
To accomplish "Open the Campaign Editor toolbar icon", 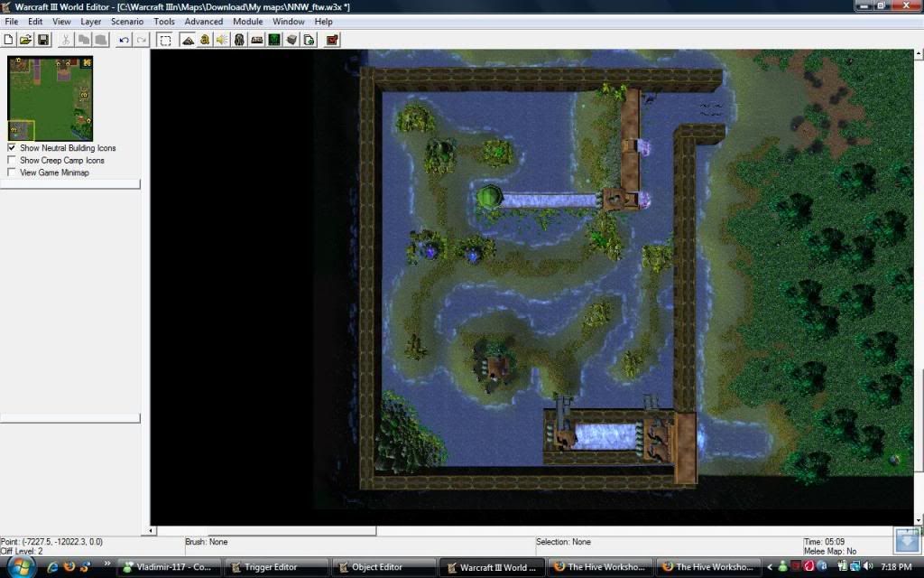I will click(257, 40).
